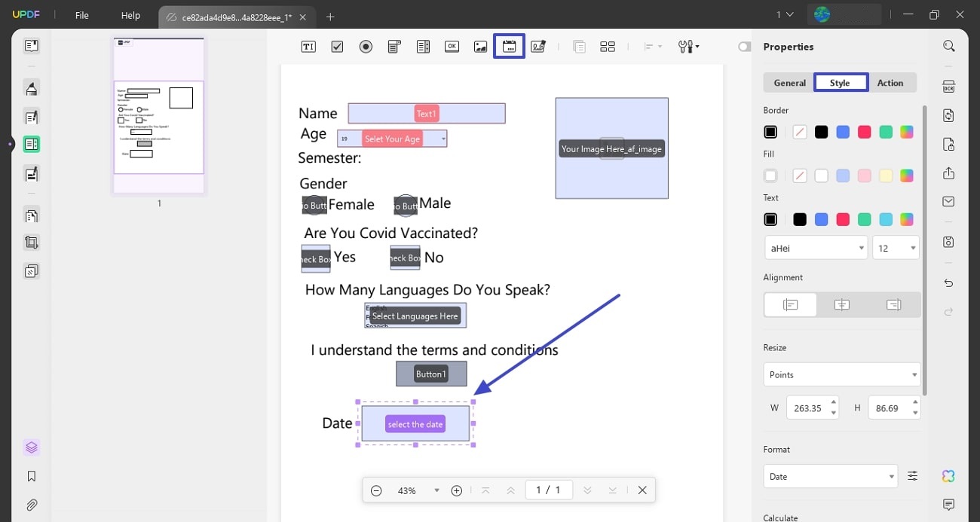Pick the red border color swatch
980x522 pixels.
coord(864,131)
